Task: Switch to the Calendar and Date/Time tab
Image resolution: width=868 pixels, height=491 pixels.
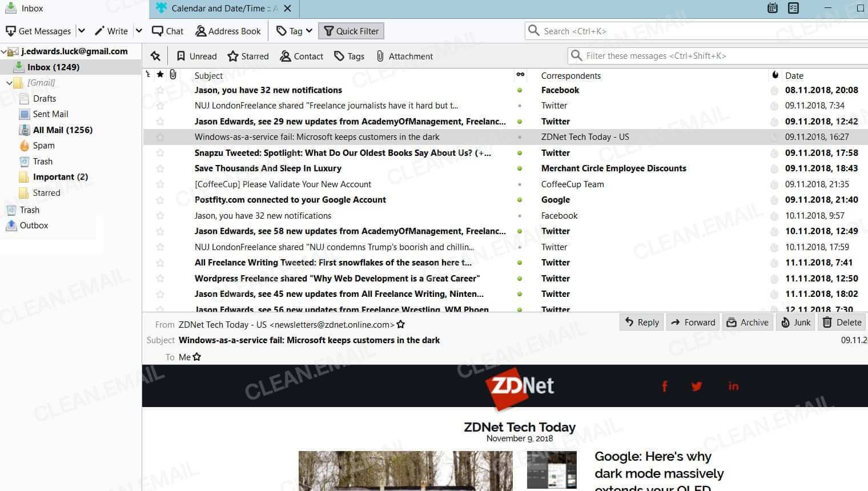Action: pos(219,8)
